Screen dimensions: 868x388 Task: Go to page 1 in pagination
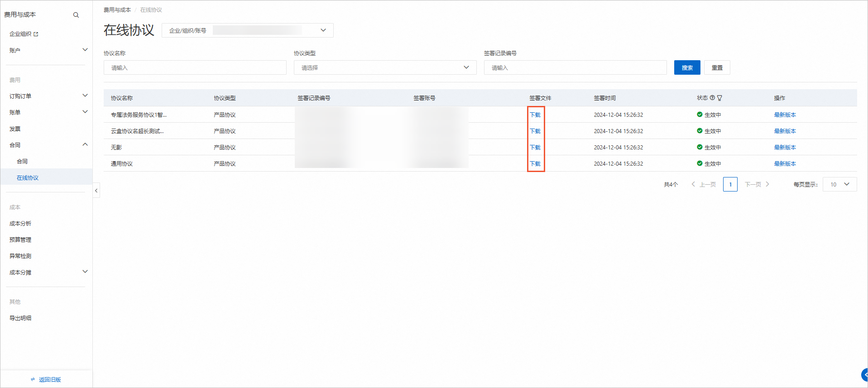point(730,184)
